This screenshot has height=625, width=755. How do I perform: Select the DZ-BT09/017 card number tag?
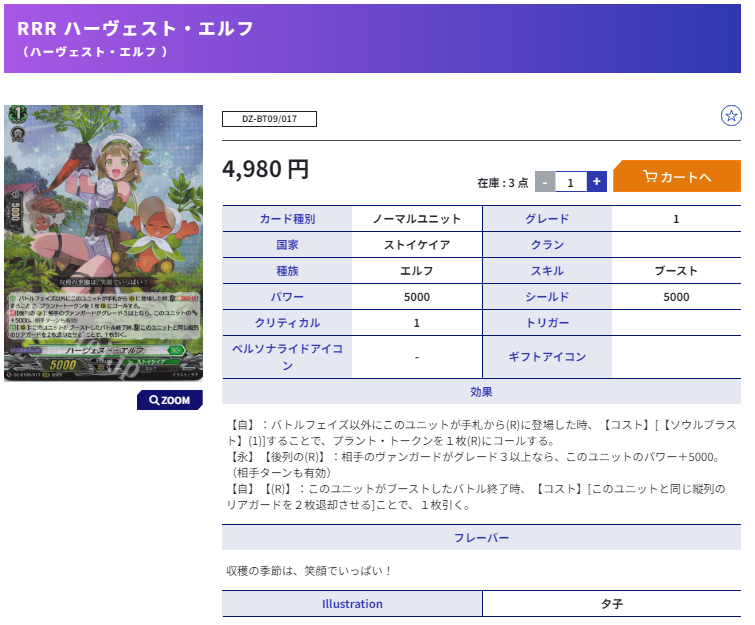(x=269, y=119)
